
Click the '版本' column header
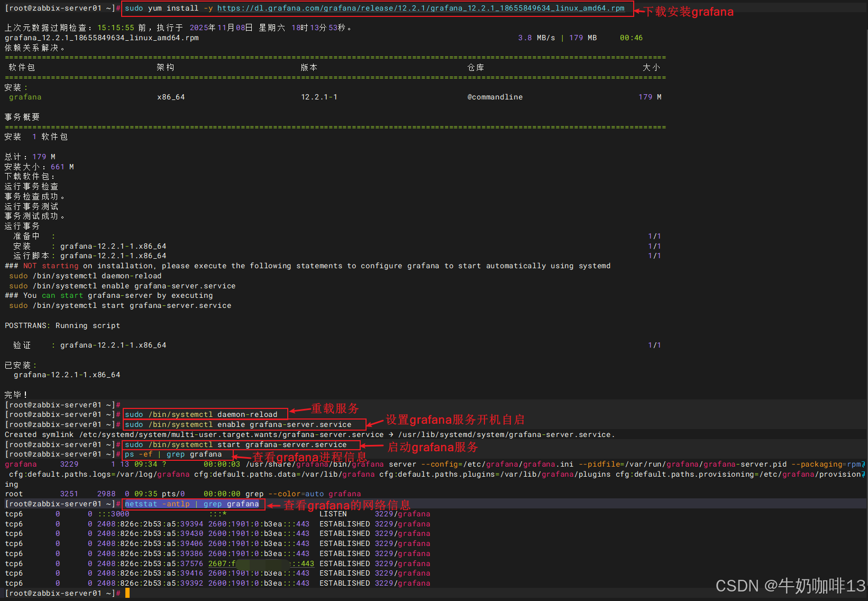[x=309, y=67]
